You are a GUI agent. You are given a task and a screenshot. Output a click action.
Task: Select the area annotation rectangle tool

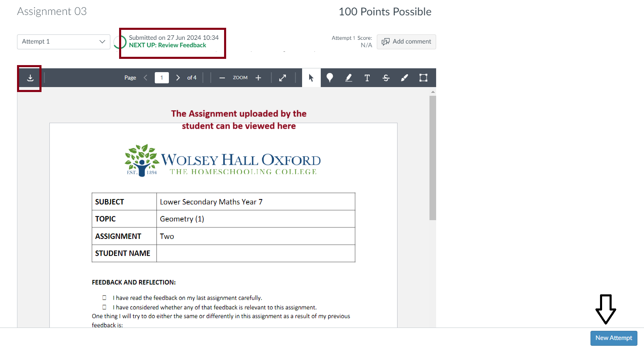pos(423,78)
